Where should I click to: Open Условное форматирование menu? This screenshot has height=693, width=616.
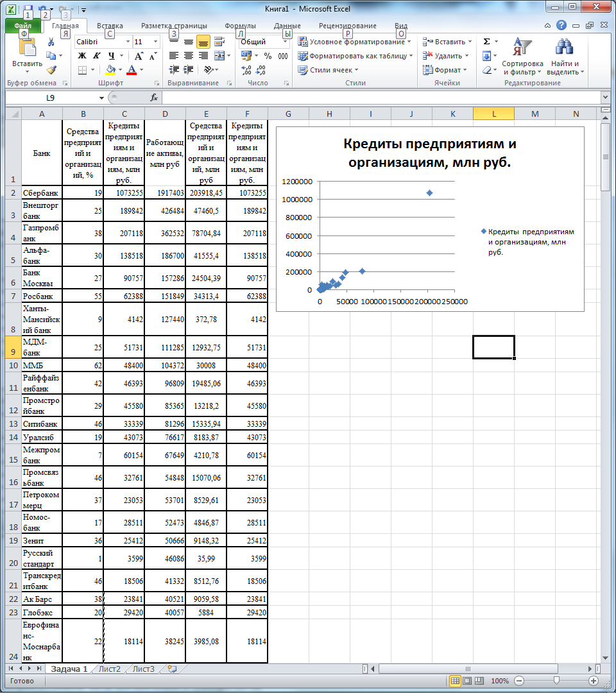[354, 42]
